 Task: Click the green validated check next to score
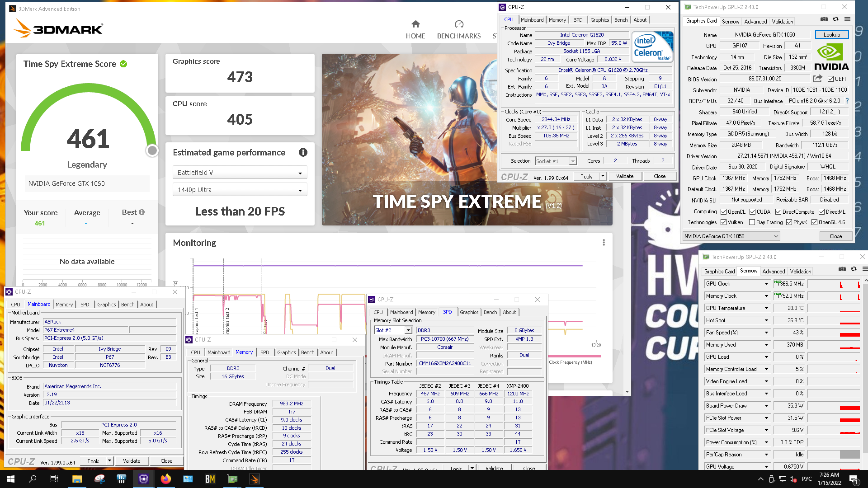[123, 64]
